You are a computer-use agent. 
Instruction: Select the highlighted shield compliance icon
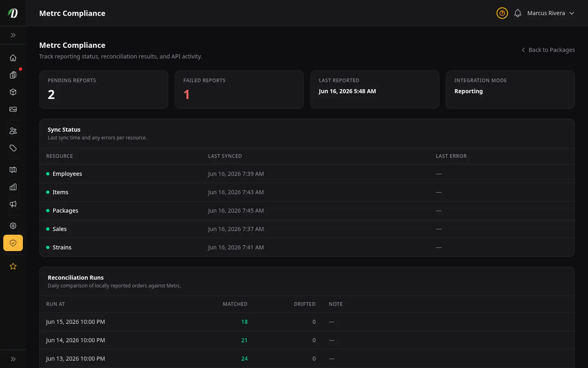coord(13,243)
